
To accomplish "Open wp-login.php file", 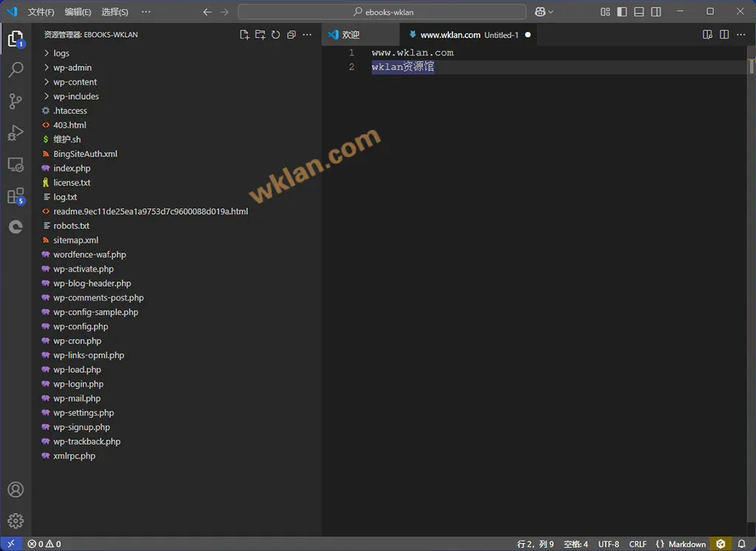I will click(x=176, y=384).
